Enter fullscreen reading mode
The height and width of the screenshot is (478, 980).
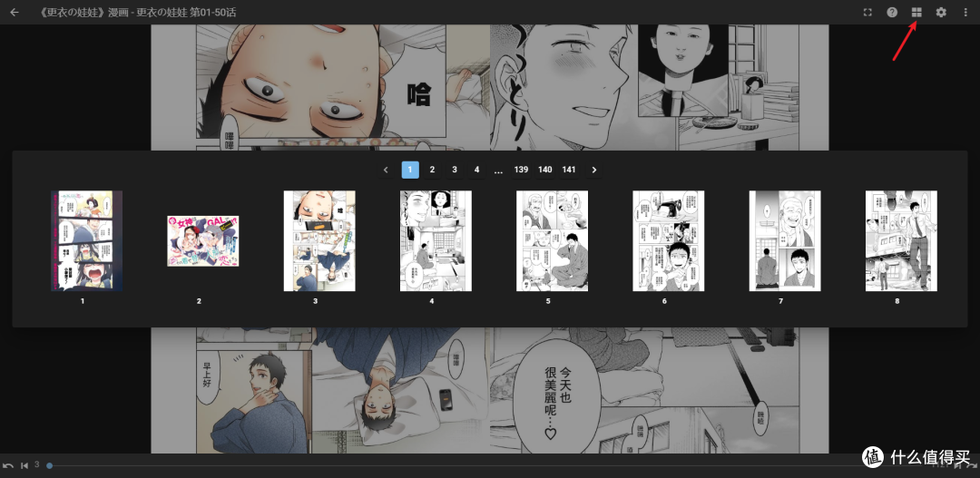click(x=867, y=12)
